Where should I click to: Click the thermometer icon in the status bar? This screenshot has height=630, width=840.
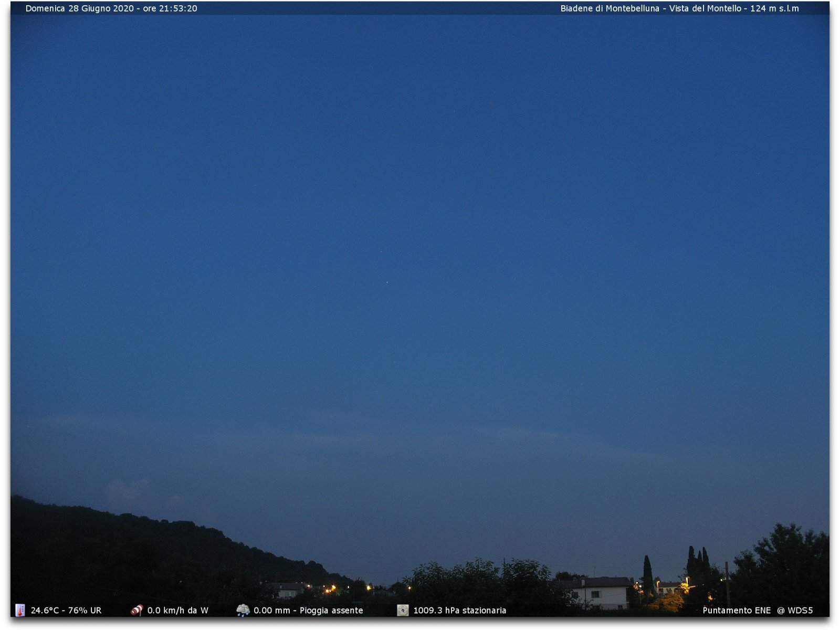(20, 610)
